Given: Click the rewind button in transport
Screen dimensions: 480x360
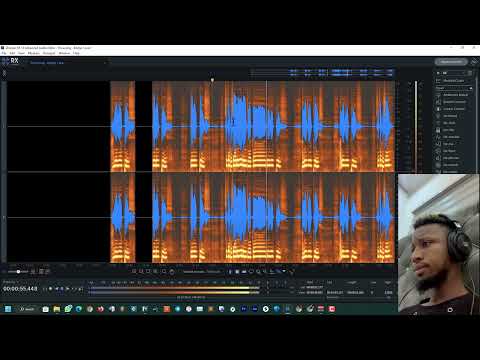Looking at the screenshot, I should coord(57,289).
